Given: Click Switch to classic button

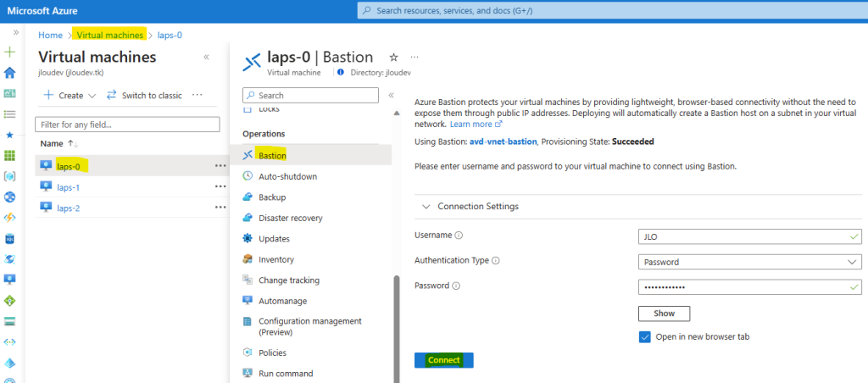Looking at the screenshot, I should coord(144,95).
